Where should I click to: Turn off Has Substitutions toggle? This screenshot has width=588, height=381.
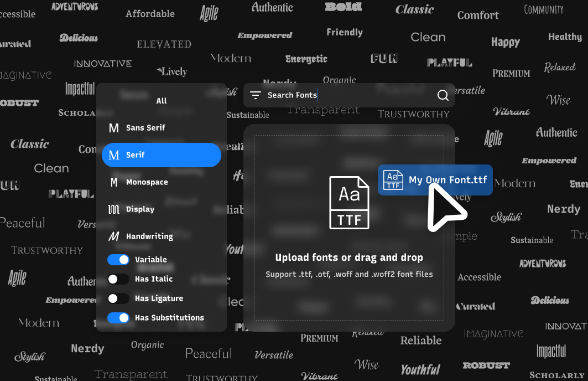click(x=118, y=318)
